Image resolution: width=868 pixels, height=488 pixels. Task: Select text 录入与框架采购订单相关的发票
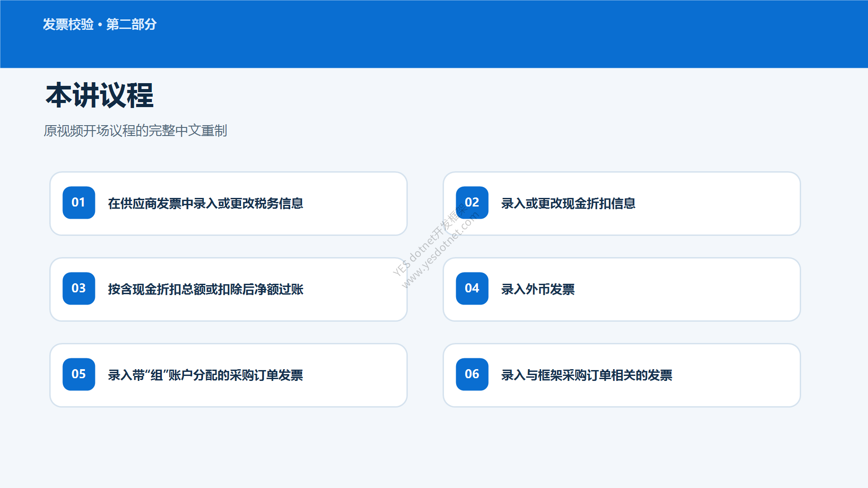pos(587,375)
